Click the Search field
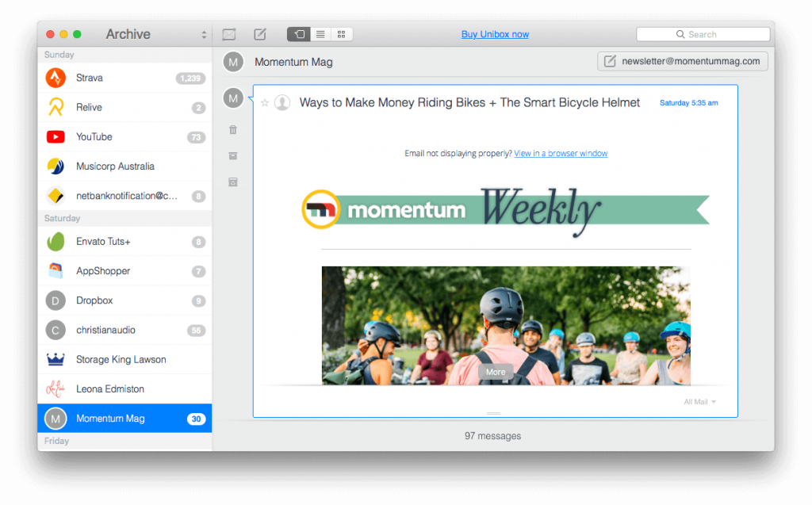The image size is (812, 505). 703,34
